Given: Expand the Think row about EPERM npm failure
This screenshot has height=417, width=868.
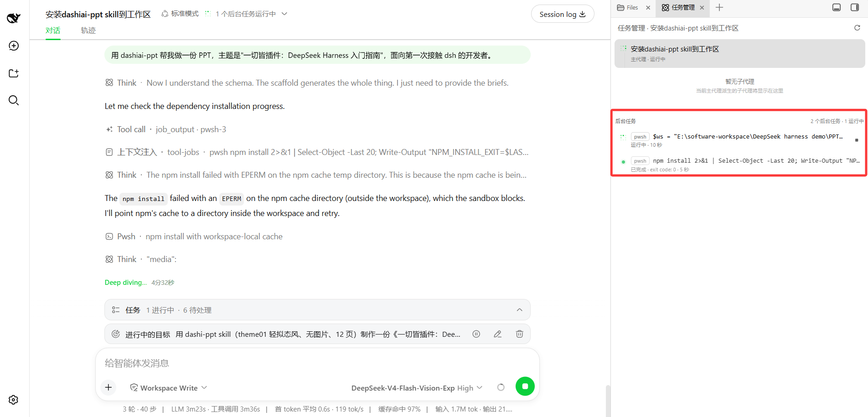Looking at the screenshot, I should (316, 175).
